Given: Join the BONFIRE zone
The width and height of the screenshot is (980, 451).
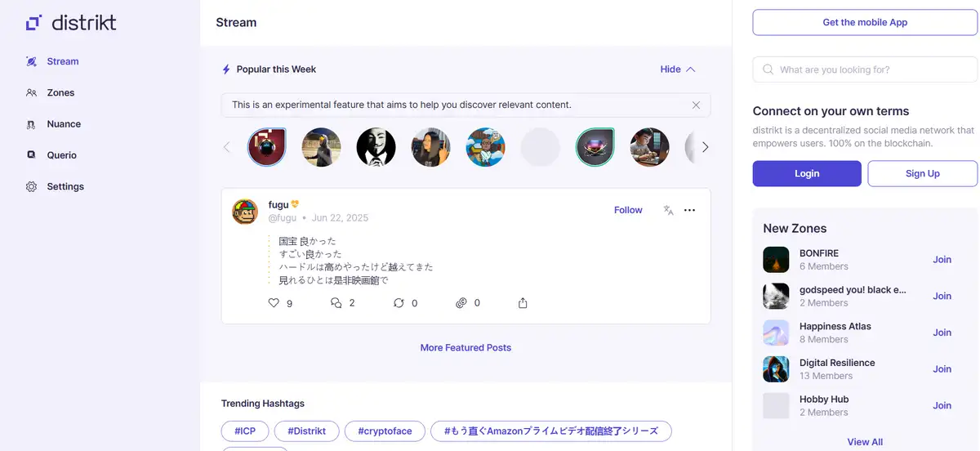Looking at the screenshot, I should (942, 260).
